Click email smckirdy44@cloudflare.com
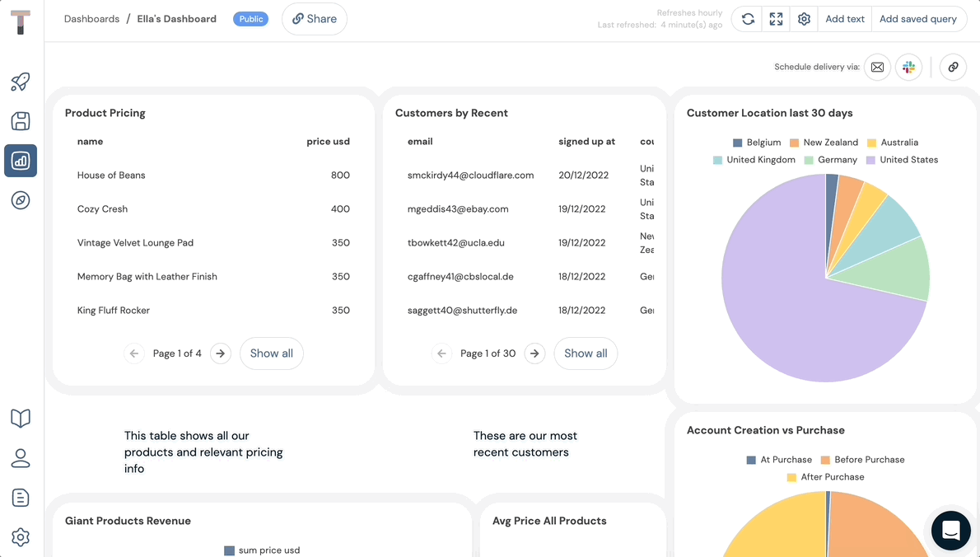Image resolution: width=980 pixels, height=557 pixels. (x=470, y=176)
